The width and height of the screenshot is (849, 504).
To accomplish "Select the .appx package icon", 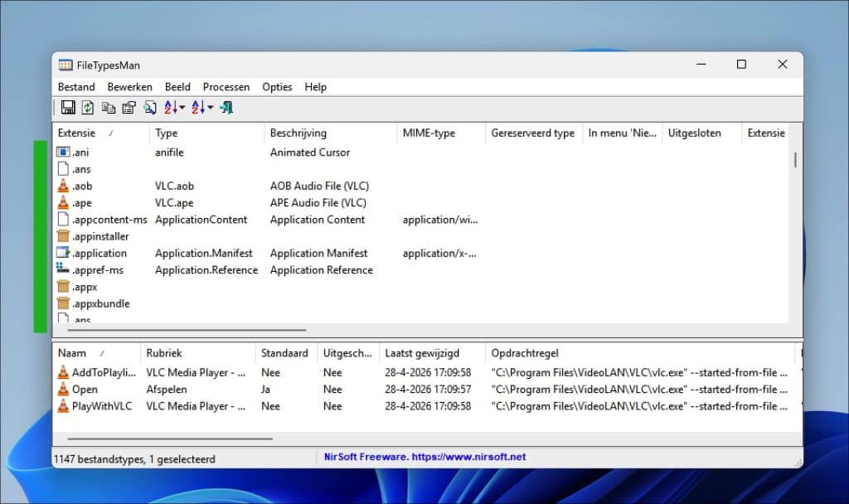I will pyautogui.click(x=63, y=286).
